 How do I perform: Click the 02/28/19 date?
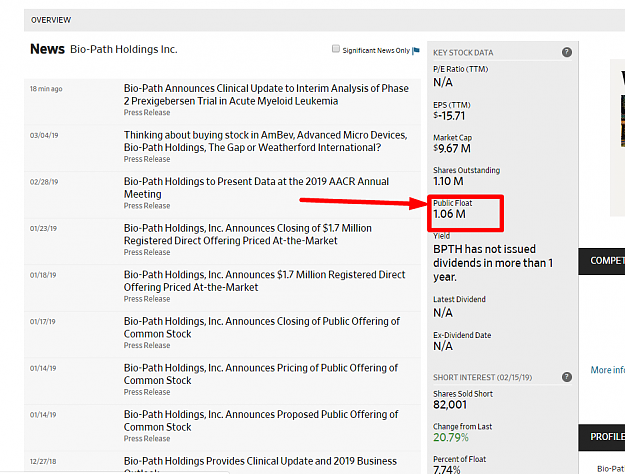tap(44, 182)
